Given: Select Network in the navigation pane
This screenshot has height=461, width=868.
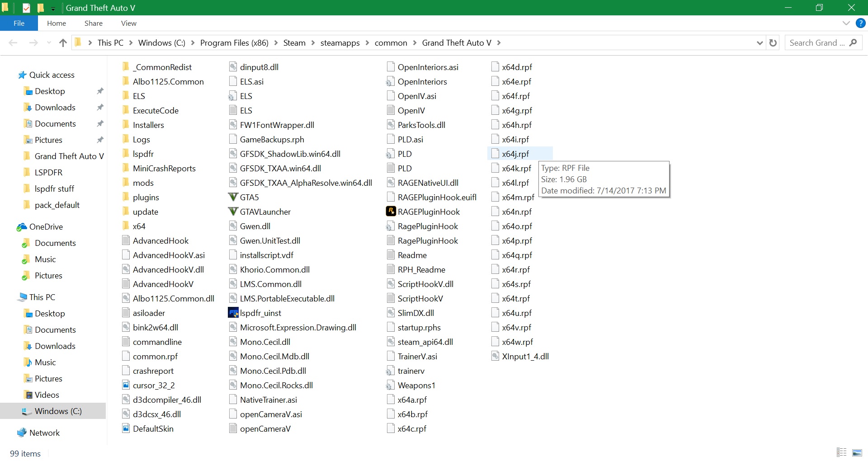Looking at the screenshot, I should click(x=44, y=433).
